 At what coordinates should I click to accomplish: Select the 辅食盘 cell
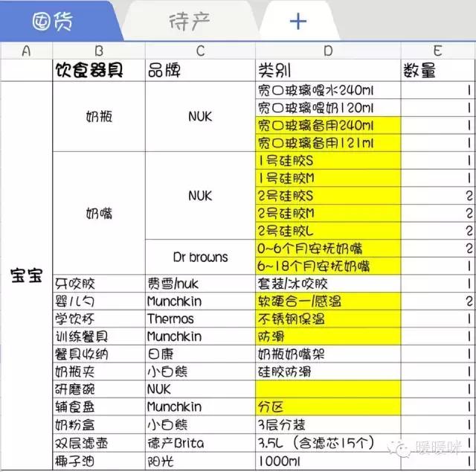[x=99, y=407]
